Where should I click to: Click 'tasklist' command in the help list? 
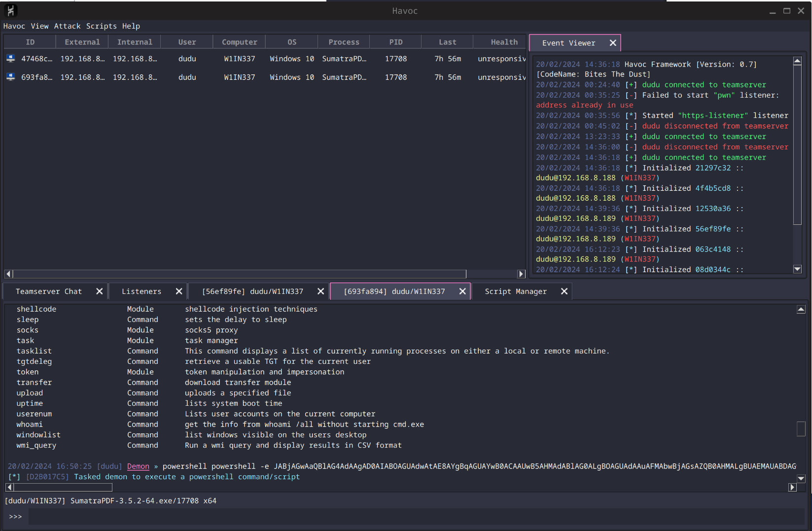34,351
